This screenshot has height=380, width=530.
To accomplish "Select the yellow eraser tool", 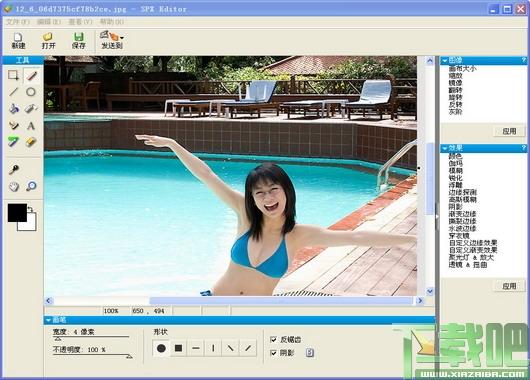I will tap(31, 142).
